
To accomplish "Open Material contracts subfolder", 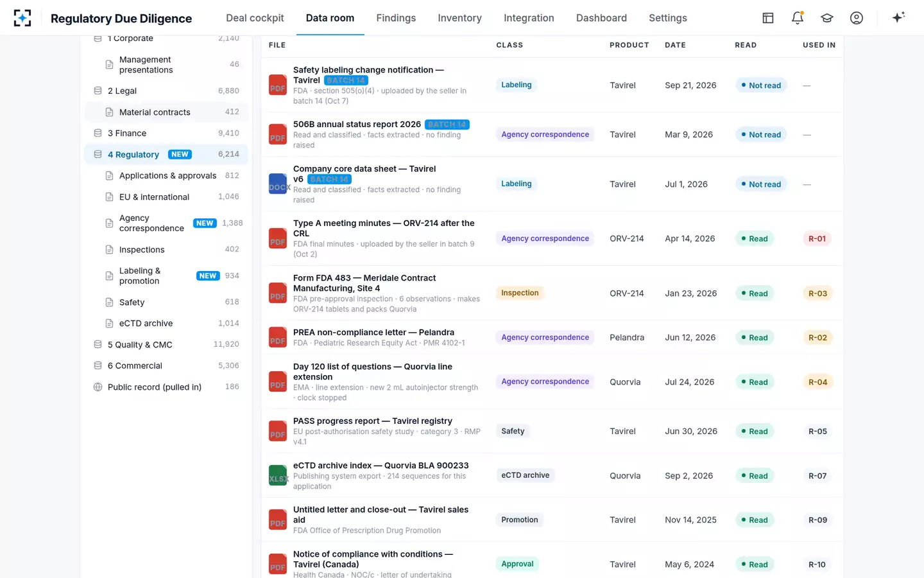I will pos(166,112).
